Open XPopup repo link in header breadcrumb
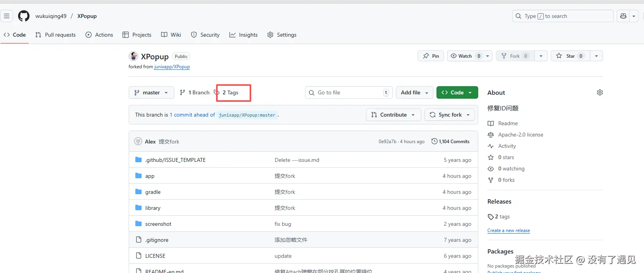Screen dimensions: 644x273 tap(87, 16)
